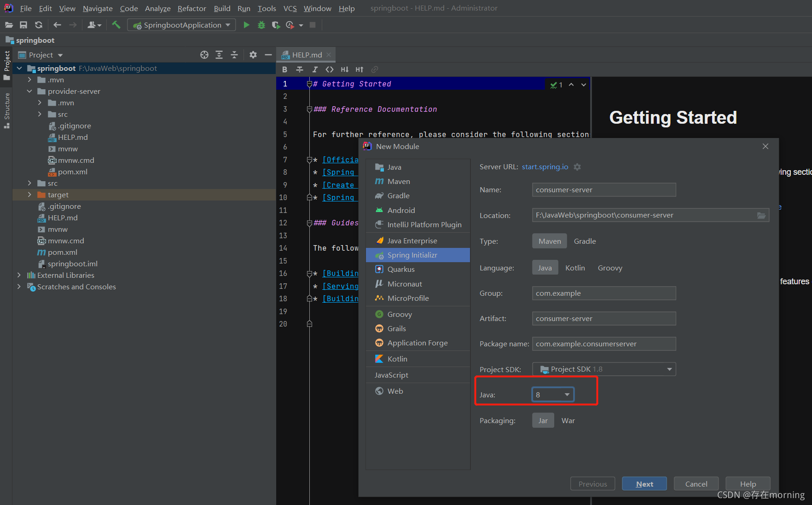Open Server URL settings gear
Viewport: 812px width, 505px height.
point(577,167)
